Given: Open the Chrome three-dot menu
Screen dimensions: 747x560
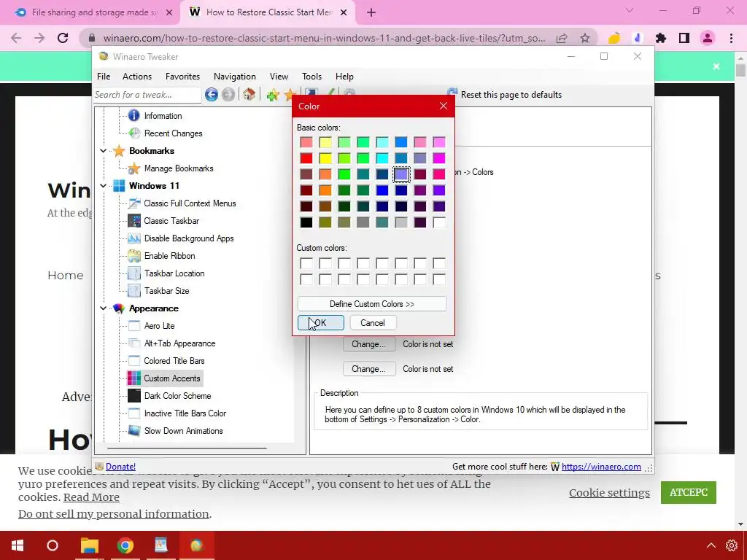Looking at the screenshot, I should (x=731, y=38).
